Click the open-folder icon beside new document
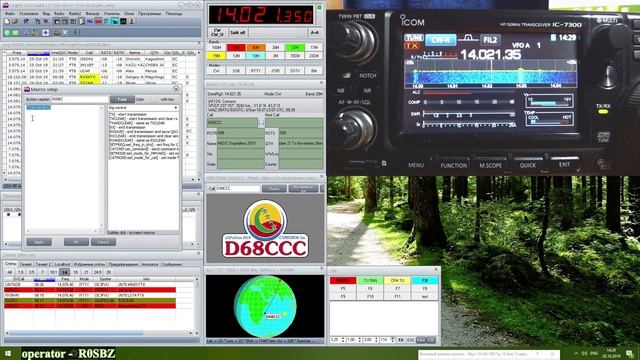640x360 pixels. [15, 21]
